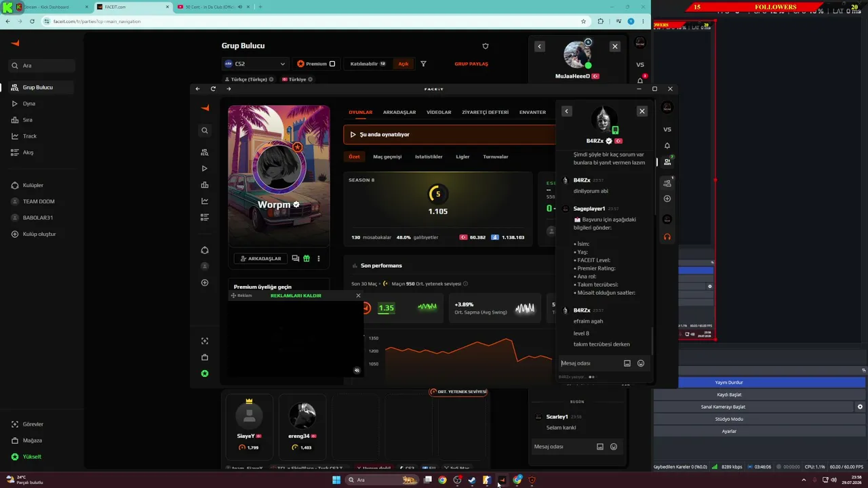This screenshot has width=868, height=488.
Task: Open the Track line-graph icon in client sidebar
Action: coord(205,201)
